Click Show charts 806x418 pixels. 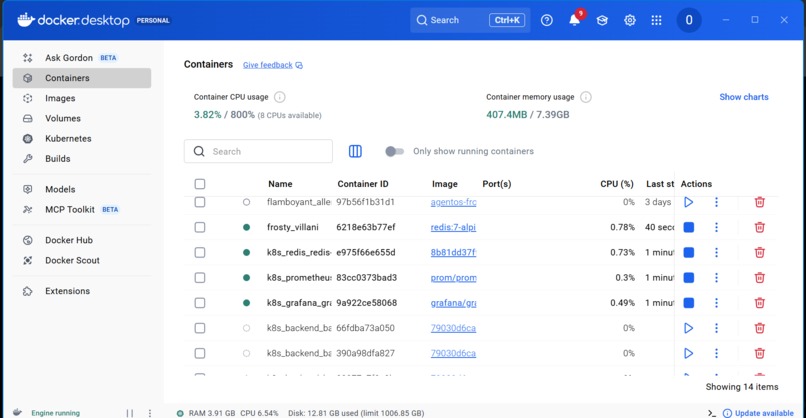[x=743, y=97]
